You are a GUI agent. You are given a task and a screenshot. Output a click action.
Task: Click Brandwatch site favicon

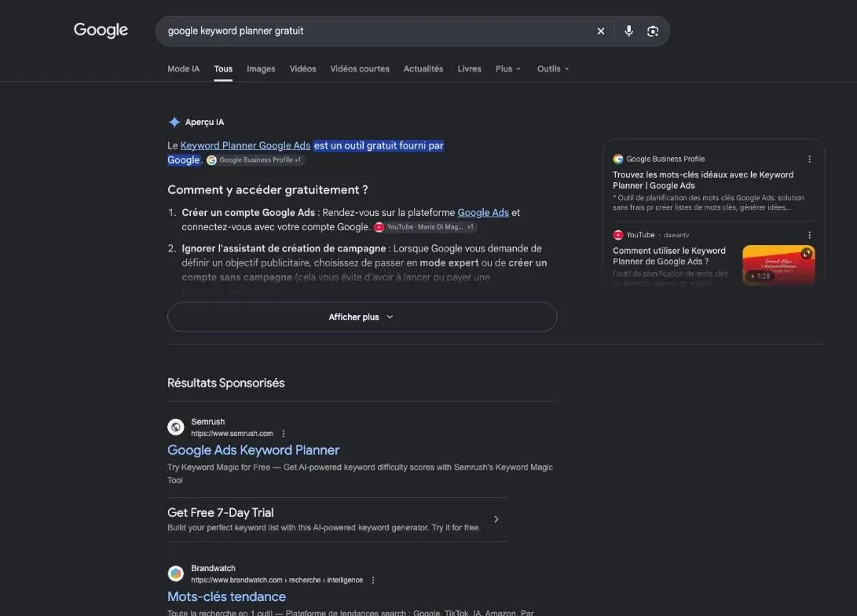[176, 574]
